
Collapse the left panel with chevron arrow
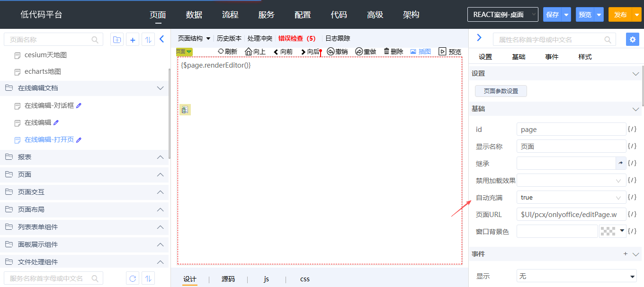pyautogui.click(x=161, y=39)
